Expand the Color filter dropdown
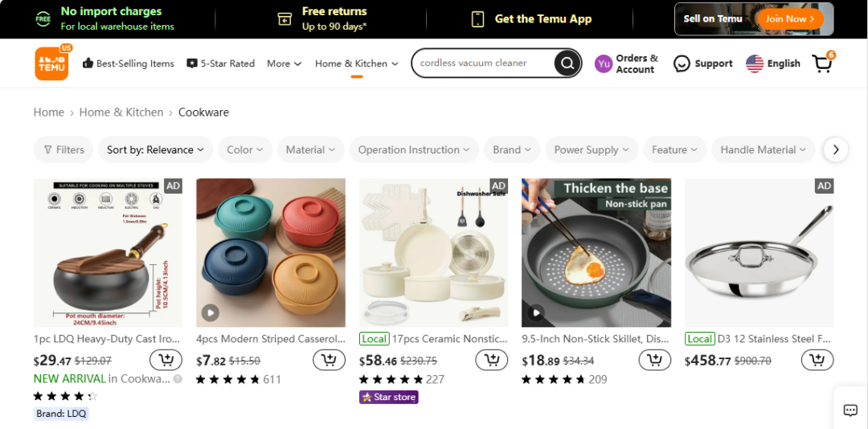Image resolution: width=868 pixels, height=429 pixels. coord(244,149)
